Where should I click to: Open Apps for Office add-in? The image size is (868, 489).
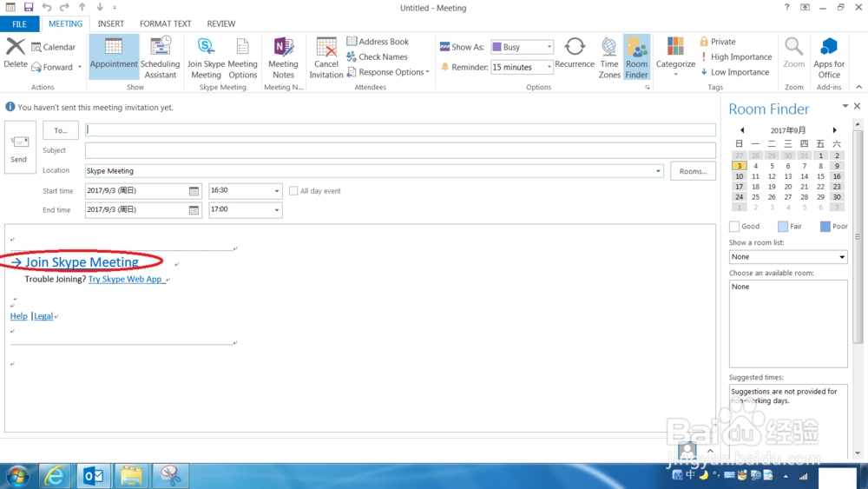[829, 57]
